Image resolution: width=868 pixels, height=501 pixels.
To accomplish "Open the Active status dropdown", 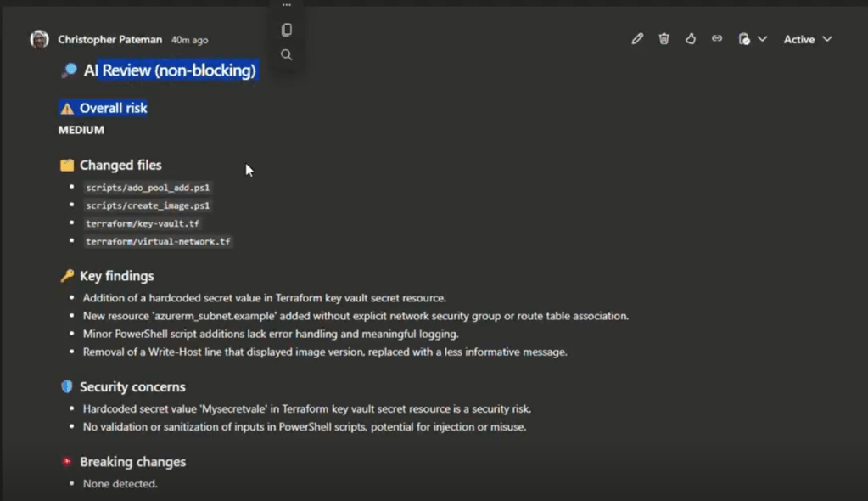I will coord(807,39).
